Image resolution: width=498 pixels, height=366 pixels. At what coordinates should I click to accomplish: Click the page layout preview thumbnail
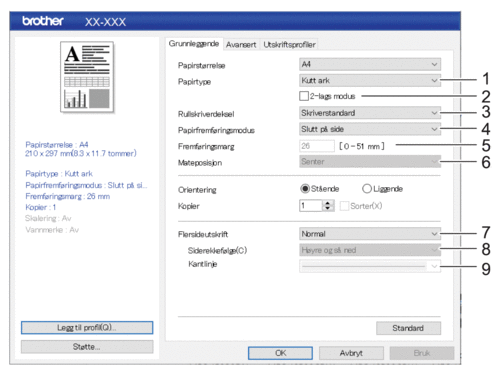87,77
